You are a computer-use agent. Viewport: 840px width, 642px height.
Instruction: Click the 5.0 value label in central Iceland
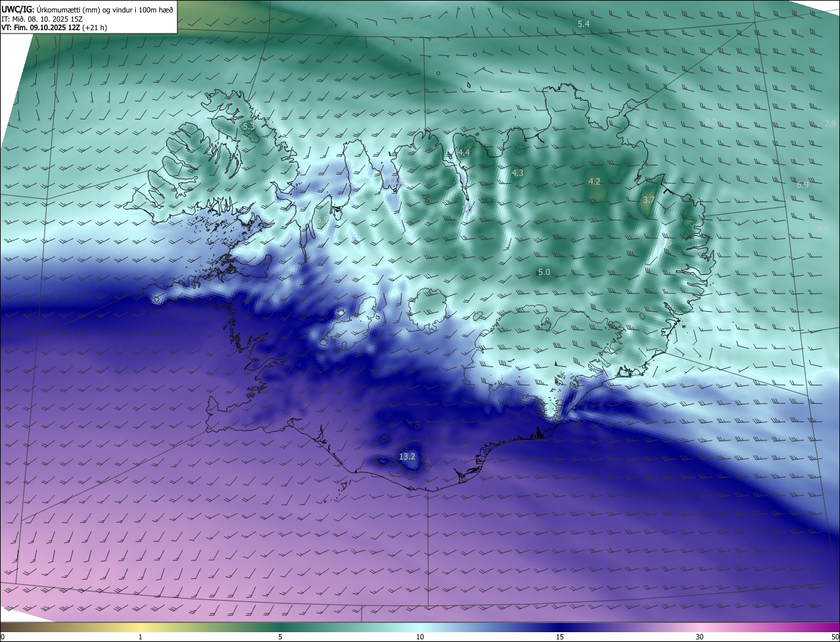click(x=543, y=272)
